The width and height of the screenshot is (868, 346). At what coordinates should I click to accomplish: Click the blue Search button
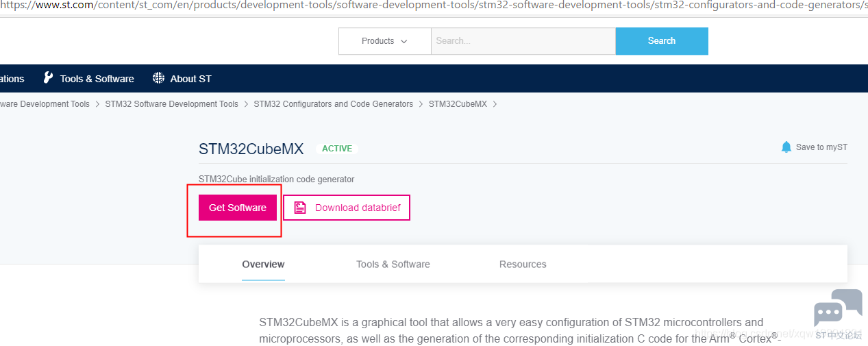(x=662, y=41)
